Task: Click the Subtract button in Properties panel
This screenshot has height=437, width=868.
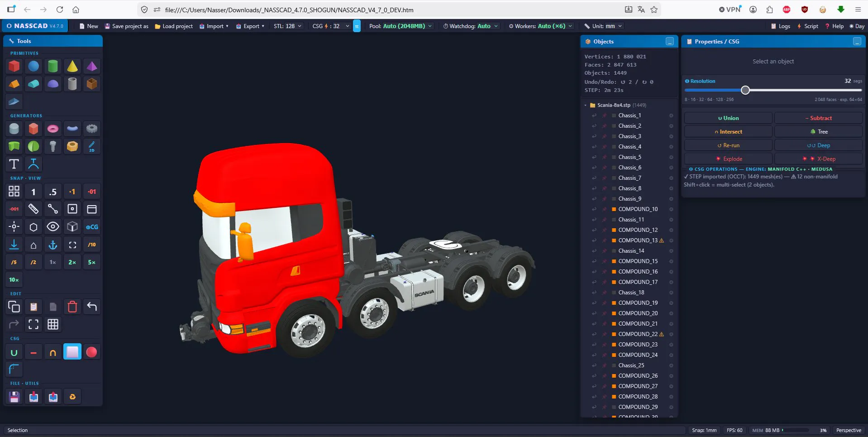Action: pos(818,118)
